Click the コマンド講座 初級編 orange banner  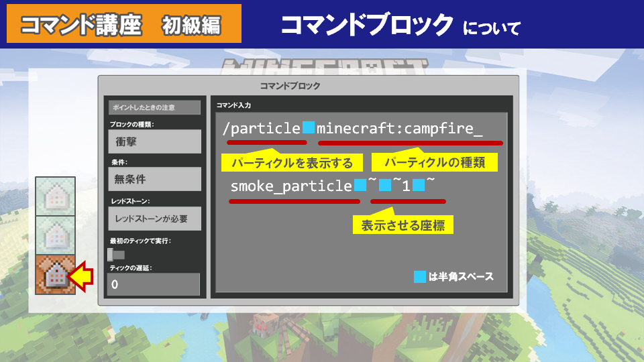(124, 24)
